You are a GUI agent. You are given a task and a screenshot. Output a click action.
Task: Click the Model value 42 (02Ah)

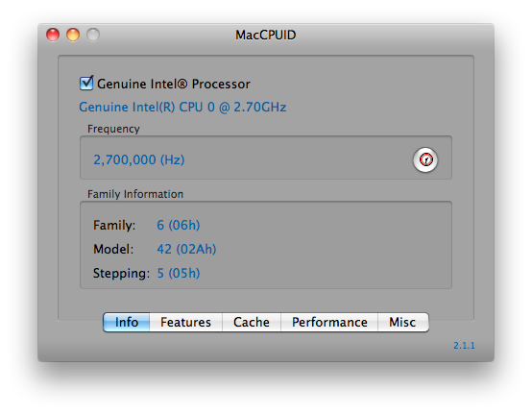(x=186, y=249)
